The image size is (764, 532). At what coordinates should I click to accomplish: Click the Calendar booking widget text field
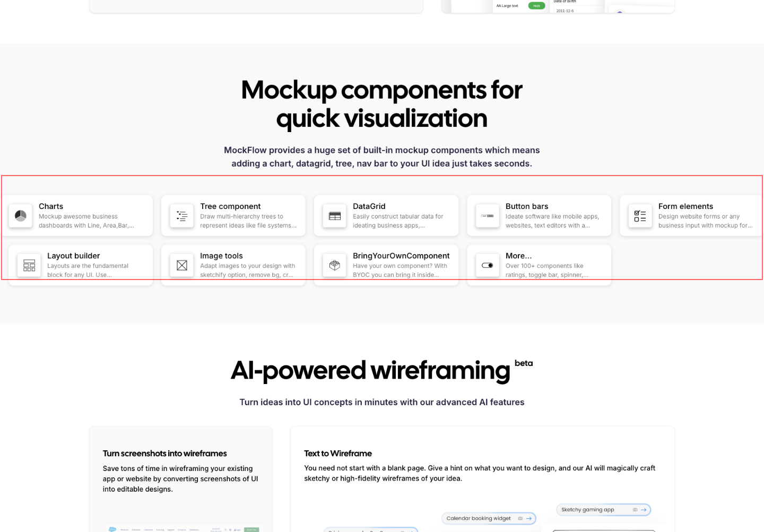tap(479, 518)
